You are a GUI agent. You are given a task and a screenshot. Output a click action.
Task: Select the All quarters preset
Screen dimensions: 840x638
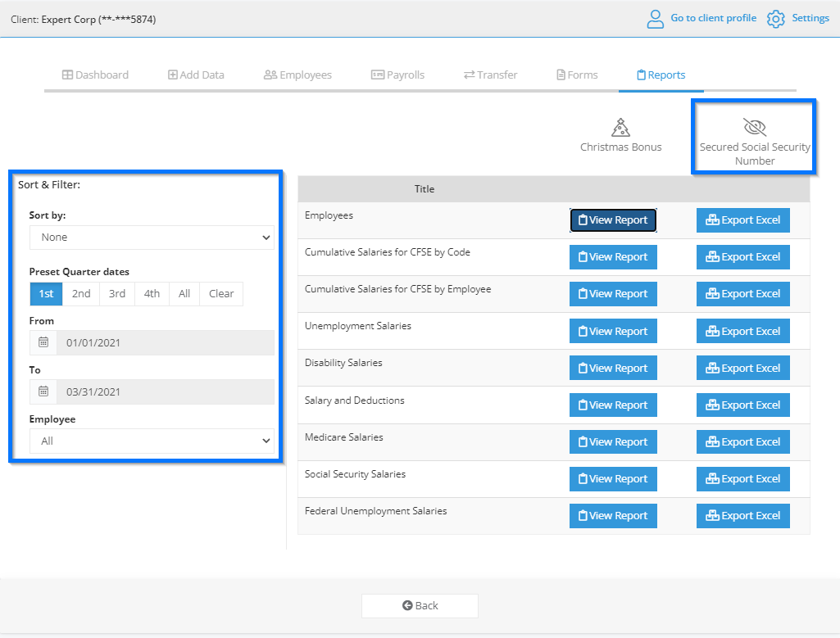[184, 294]
